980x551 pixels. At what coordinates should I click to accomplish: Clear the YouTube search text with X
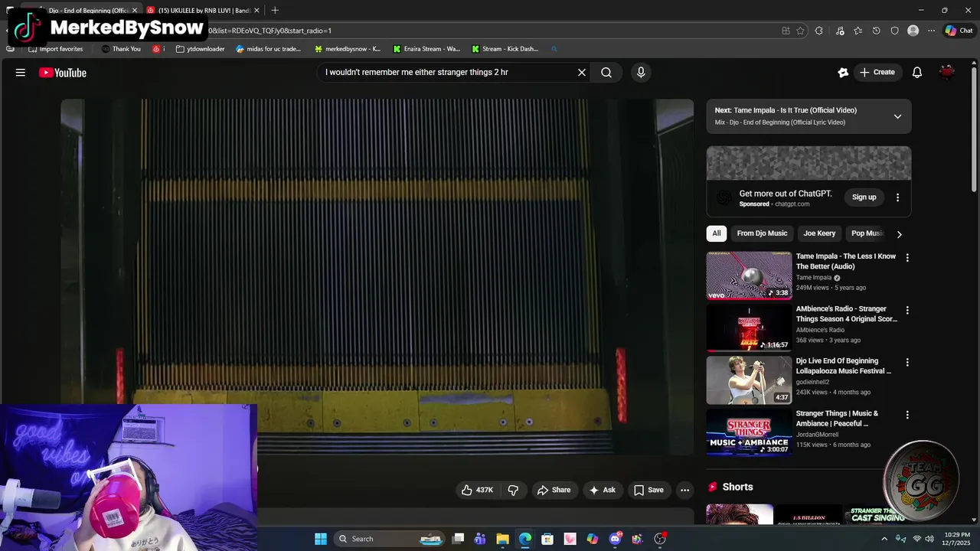click(x=582, y=73)
